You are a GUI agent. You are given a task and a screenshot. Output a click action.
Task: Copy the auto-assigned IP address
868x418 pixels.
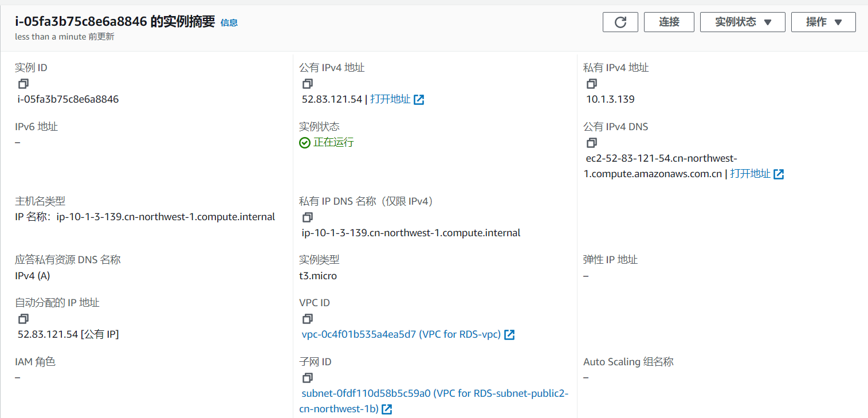[23, 318]
